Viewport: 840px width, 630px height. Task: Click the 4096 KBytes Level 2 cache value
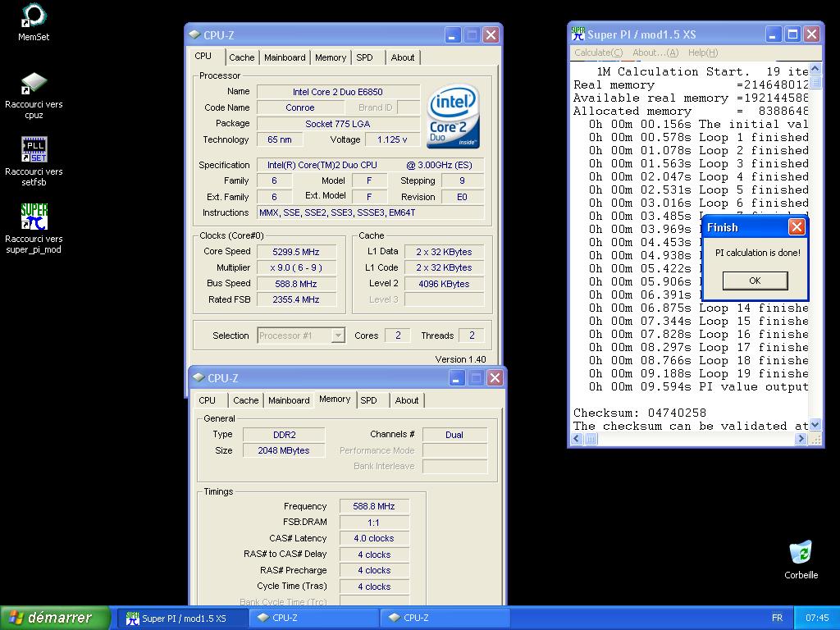click(x=444, y=284)
